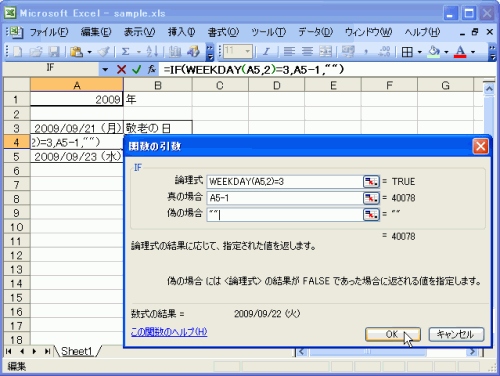Click the last sheet navigation arrow
Viewport: 500px width, 376px height.
coord(47,351)
